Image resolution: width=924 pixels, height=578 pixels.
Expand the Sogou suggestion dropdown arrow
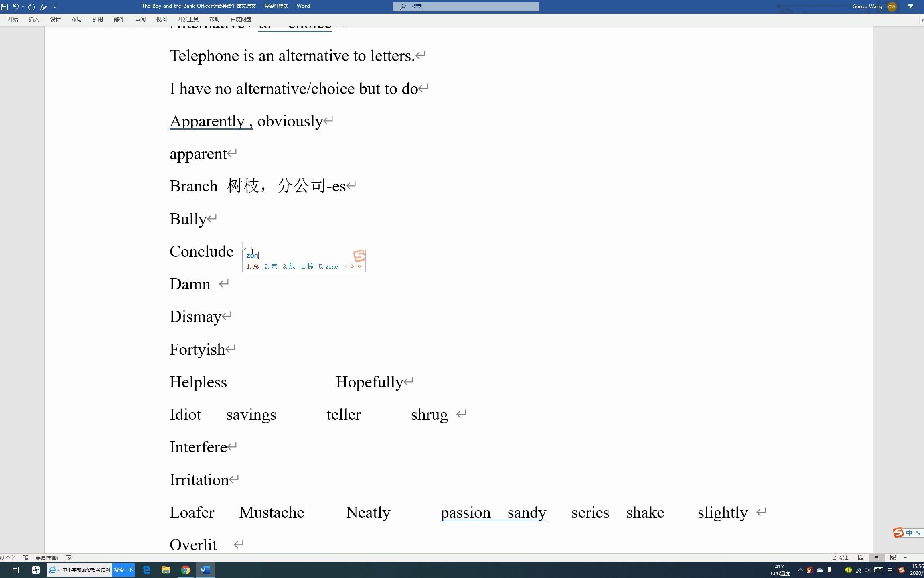359,267
